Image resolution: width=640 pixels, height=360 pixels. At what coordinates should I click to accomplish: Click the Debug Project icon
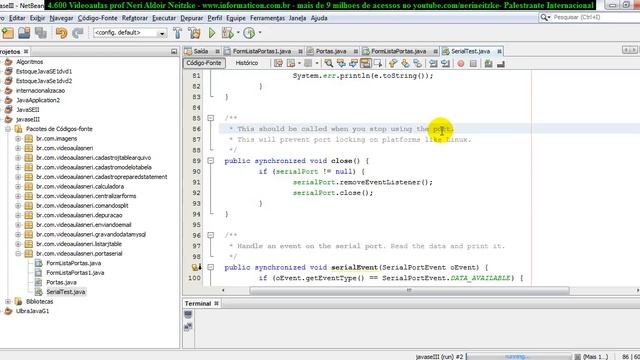pos(227,33)
